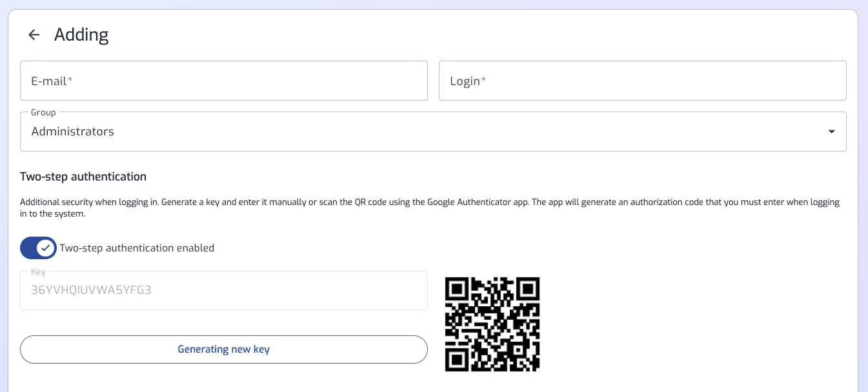Click the QR code image
The image size is (868, 392).
pos(492,324)
